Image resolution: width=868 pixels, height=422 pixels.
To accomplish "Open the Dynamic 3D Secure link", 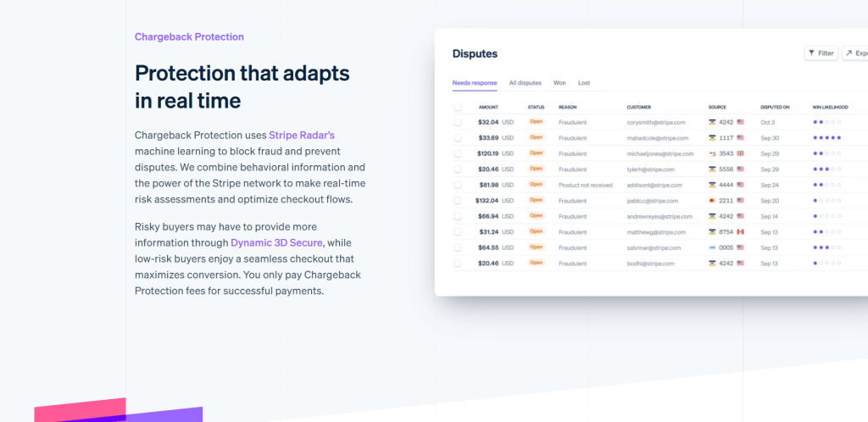I will tap(276, 242).
